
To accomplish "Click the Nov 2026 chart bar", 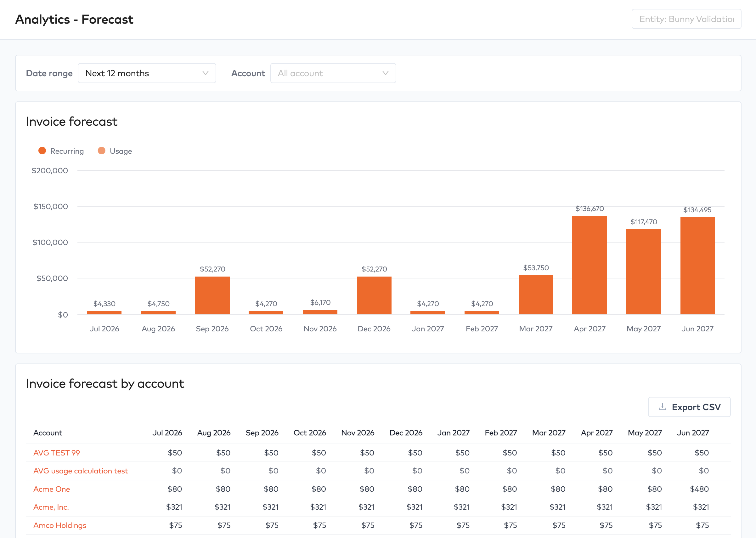I will [320, 312].
